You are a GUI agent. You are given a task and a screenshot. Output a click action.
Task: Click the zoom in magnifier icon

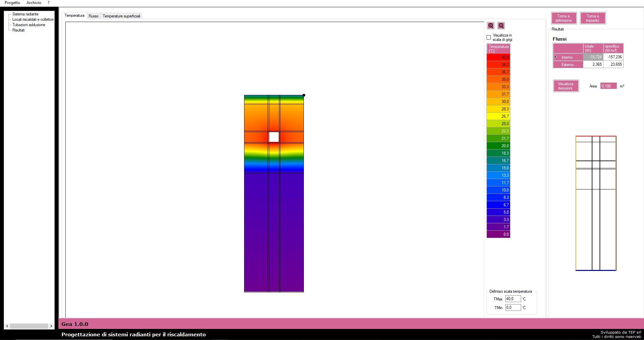point(491,26)
